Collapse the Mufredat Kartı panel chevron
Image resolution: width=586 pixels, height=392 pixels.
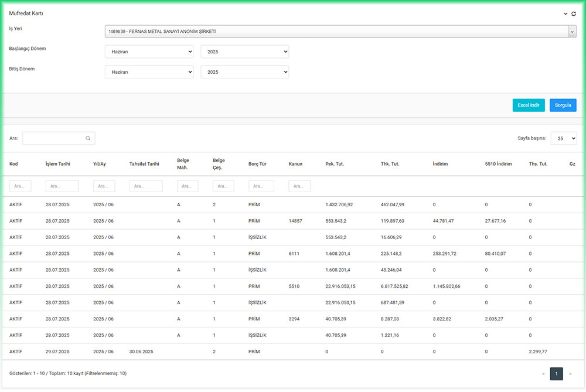pyautogui.click(x=565, y=13)
